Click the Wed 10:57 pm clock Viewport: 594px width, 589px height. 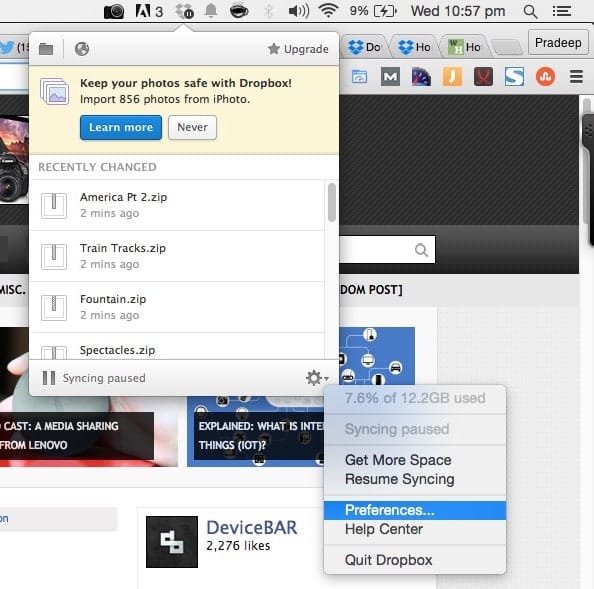point(458,11)
